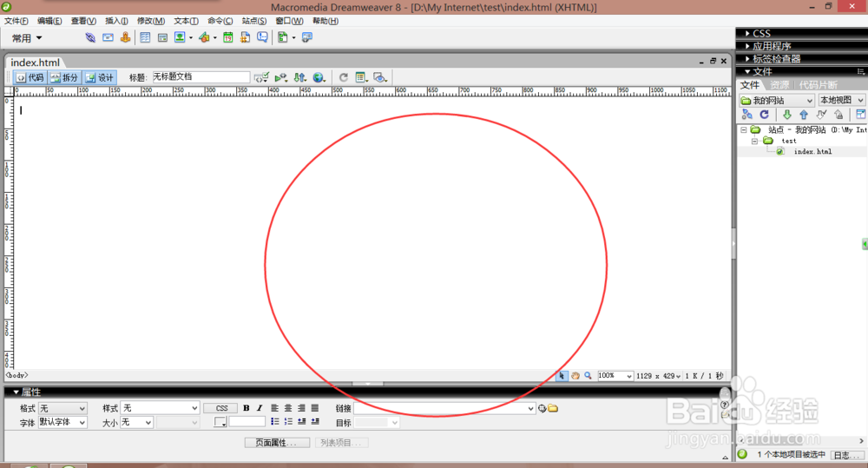Viewport: 868px width, 468px height.
Task: Insert an email link from the toolbar
Action: tap(108, 37)
